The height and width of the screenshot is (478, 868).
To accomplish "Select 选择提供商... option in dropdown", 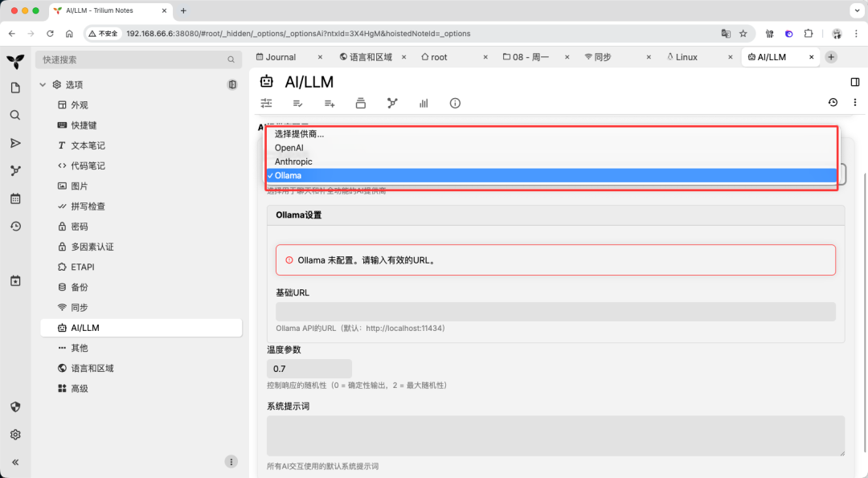I will 551,134.
